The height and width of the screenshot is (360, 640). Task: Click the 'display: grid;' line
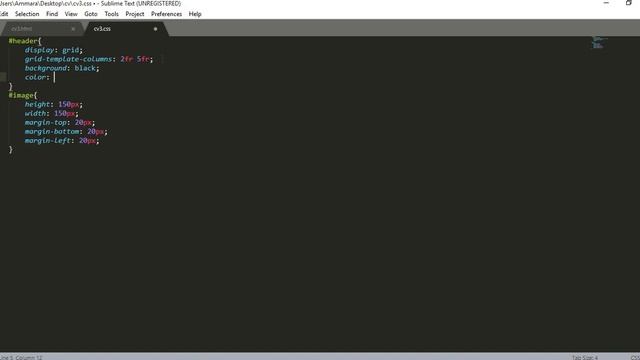point(53,50)
